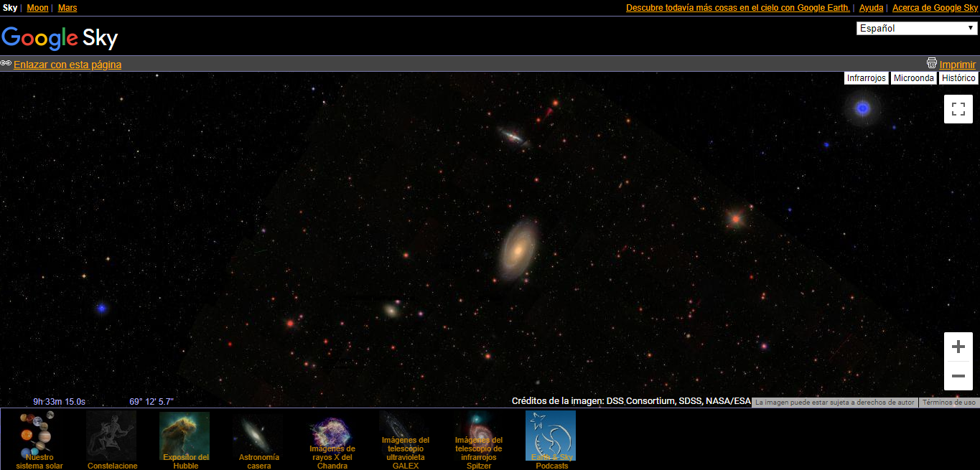Enable the Infrarrojos overlay

pyautogui.click(x=866, y=78)
